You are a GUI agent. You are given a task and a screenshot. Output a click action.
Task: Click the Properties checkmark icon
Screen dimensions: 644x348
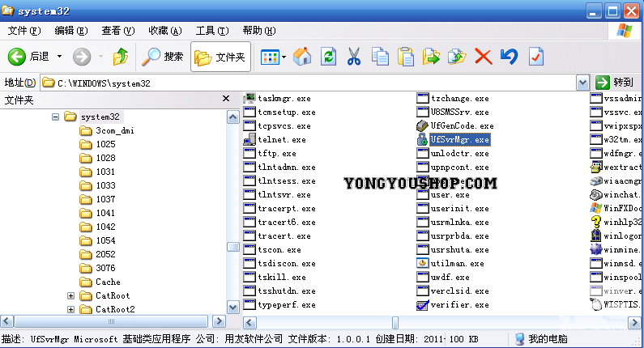[x=535, y=56]
